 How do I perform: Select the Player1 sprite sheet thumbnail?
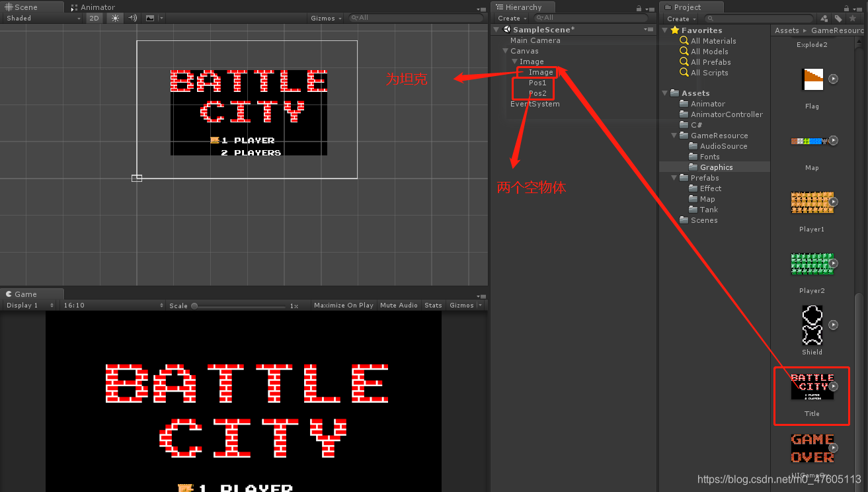(x=812, y=202)
